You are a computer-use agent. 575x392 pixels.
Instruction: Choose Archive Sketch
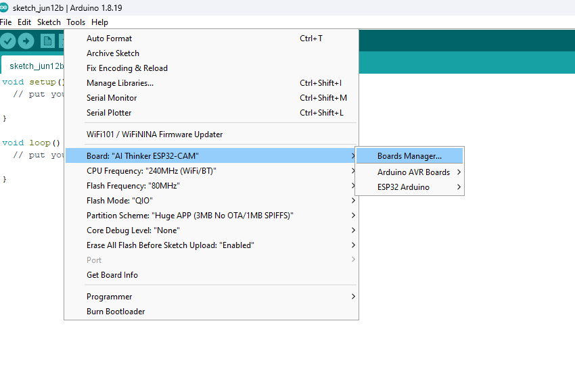click(211, 53)
